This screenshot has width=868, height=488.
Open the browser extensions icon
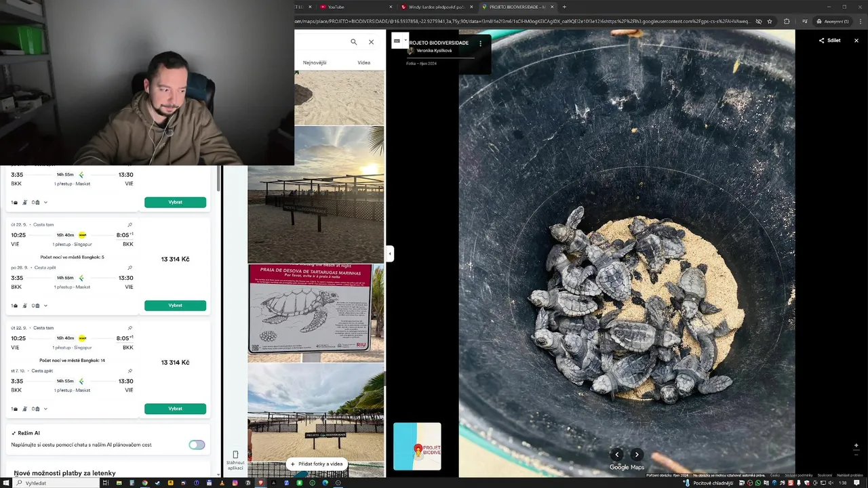[x=787, y=21]
